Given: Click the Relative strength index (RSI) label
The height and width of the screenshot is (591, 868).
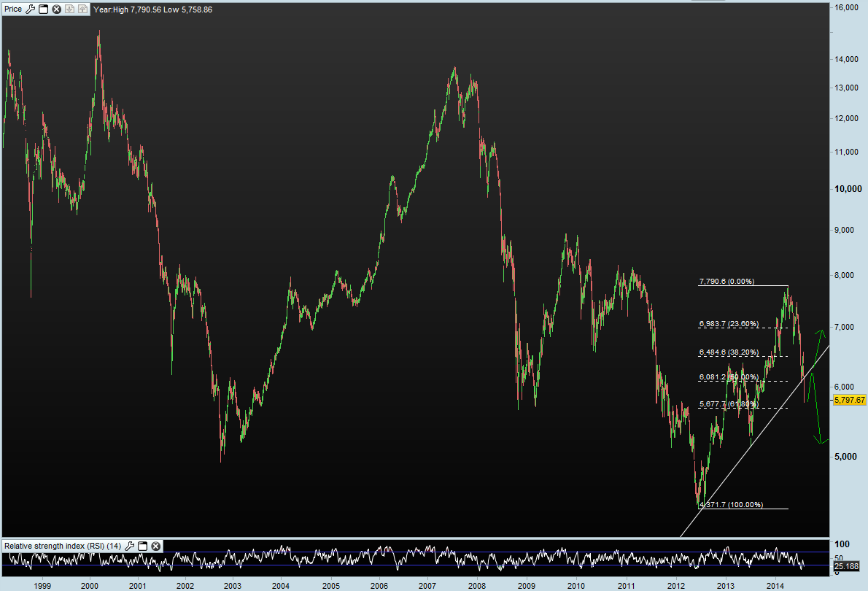Looking at the screenshot, I should 63,546.
